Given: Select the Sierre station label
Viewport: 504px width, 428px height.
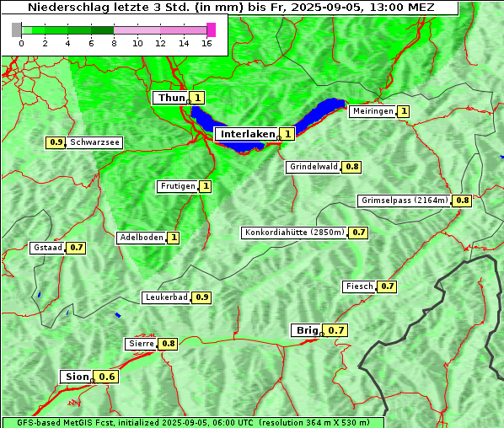Looking at the screenshot, I should coord(141,344).
